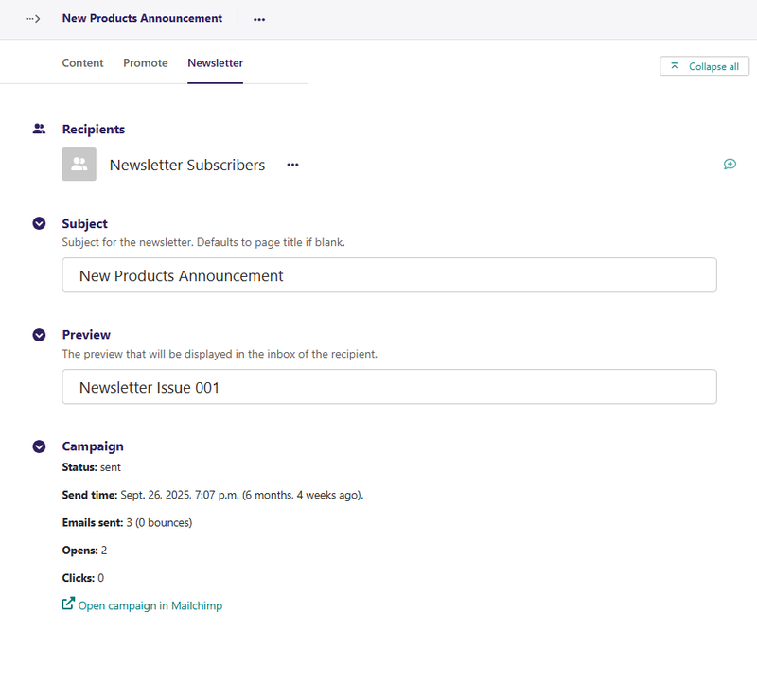Click the double-chevron icon in Collapse all
This screenshot has width=757, height=700.
(675, 66)
